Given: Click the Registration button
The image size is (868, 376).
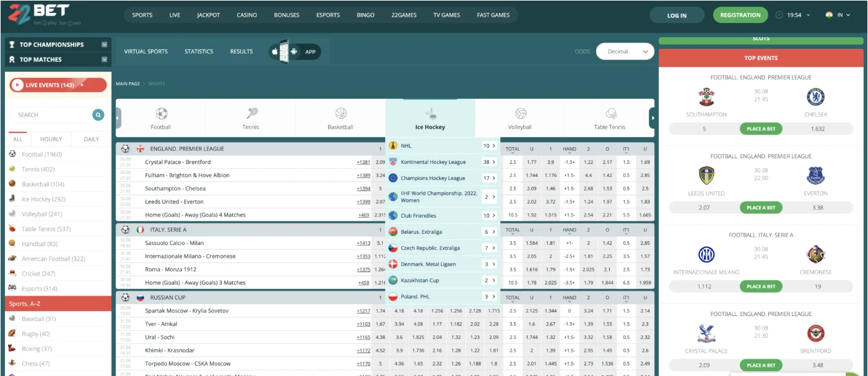Looking at the screenshot, I should [x=740, y=15].
